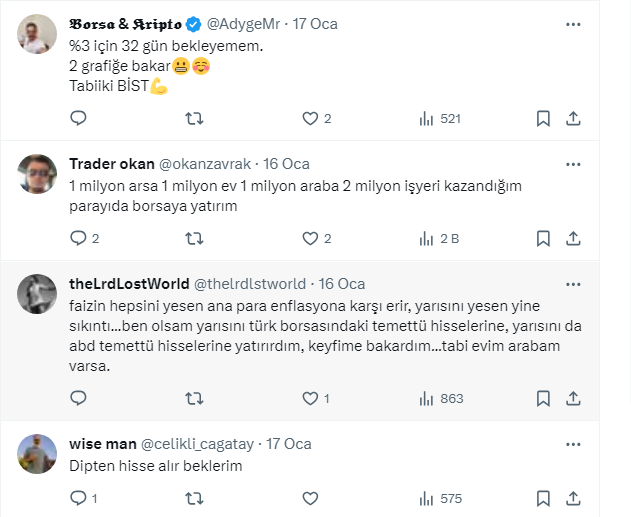This screenshot has height=517, width=631.
Task: View the 17 Oca timestamp on wise man's tweet
Action: (x=289, y=444)
